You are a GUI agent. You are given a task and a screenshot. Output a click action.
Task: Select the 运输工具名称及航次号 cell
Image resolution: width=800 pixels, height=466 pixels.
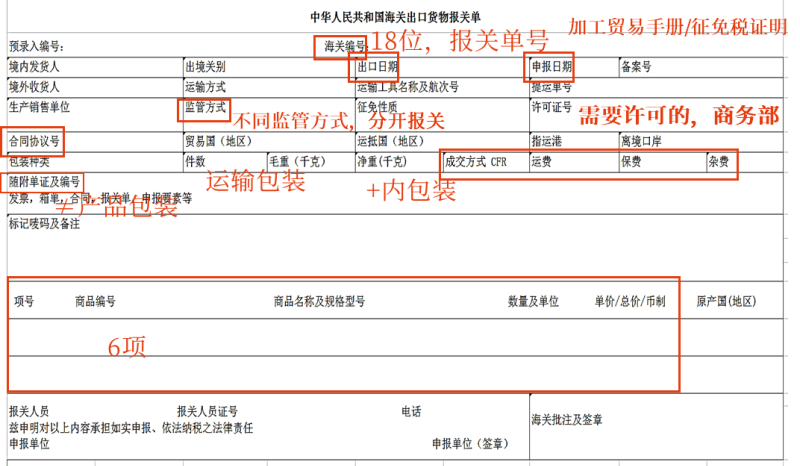442,87
